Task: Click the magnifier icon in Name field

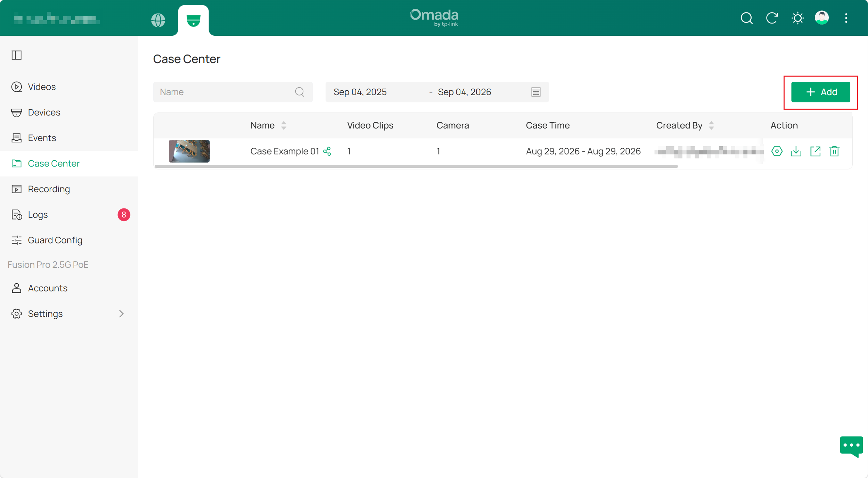Action: click(299, 92)
